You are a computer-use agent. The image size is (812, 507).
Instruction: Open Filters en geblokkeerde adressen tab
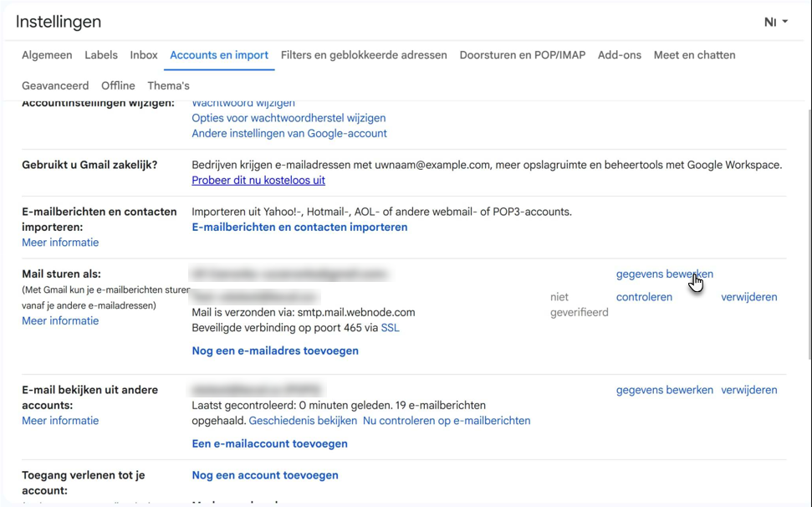click(x=364, y=55)
